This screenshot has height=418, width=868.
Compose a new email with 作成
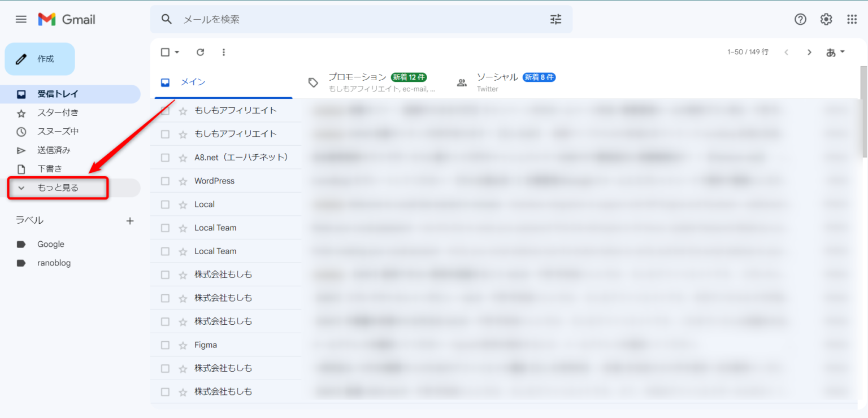click(x=40, y=59)
